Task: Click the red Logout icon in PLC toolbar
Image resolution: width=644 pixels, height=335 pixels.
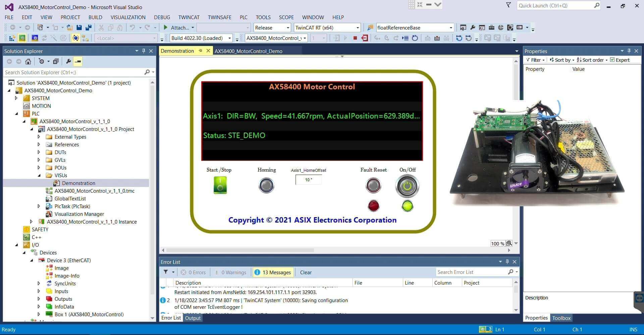Action: [x=365, y=38]
